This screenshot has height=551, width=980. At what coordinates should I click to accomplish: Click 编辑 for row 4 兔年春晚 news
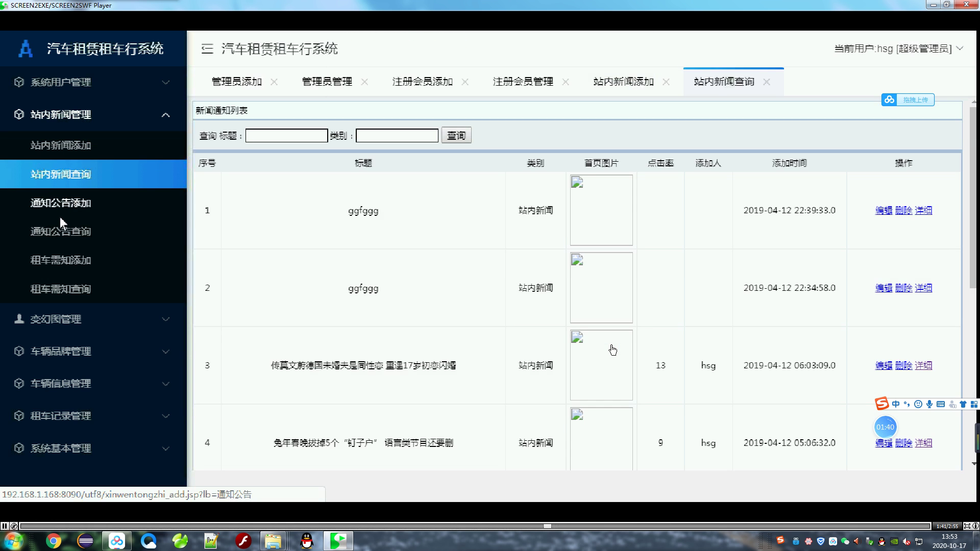click(x=884, y=443)
